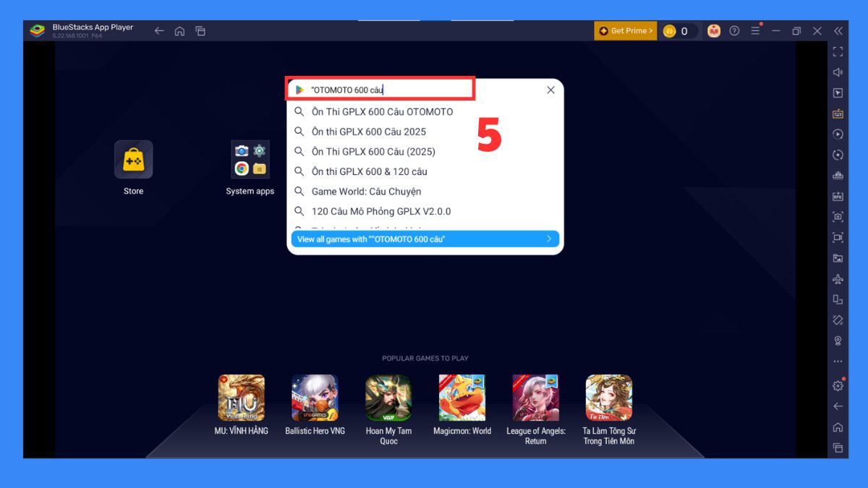Click the shake device icon in sidebar

pos(838,320)
